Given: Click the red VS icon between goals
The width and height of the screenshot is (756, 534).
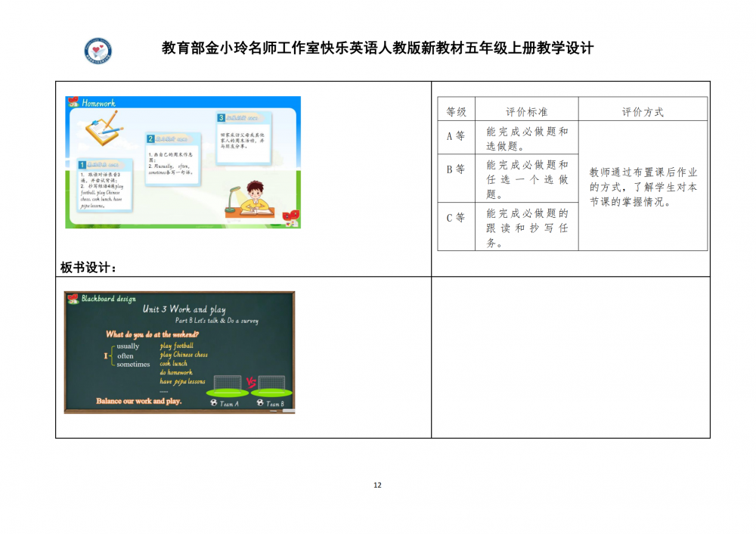Looking at the screenshot, I should [251, 383].
